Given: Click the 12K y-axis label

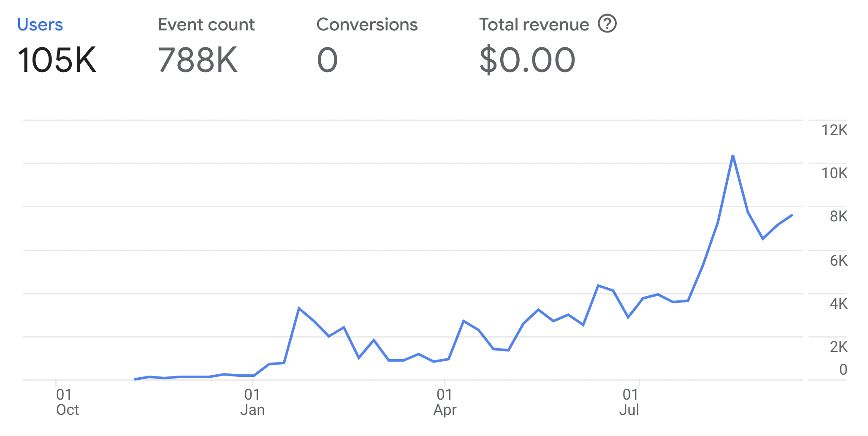Looking at the screenshot, I should 834,130.
